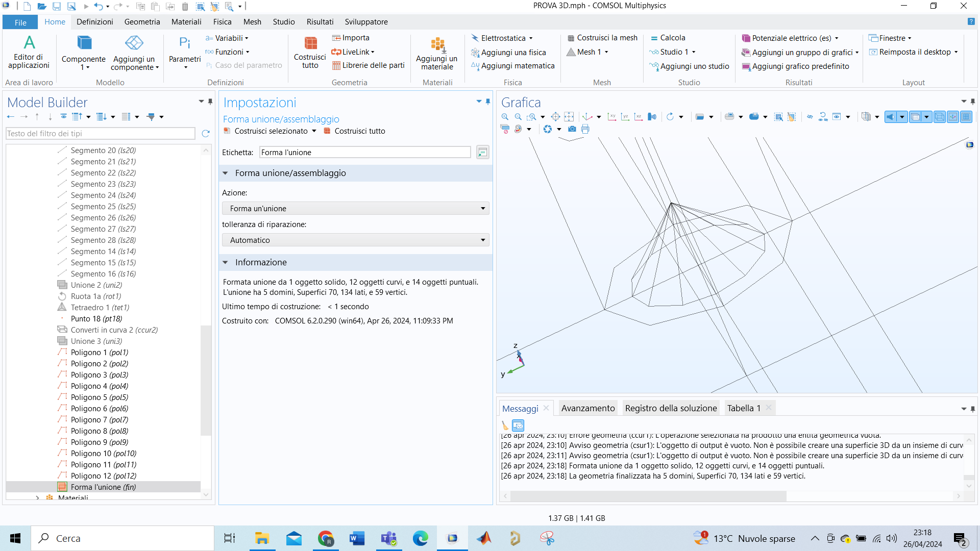
Task: Collapse the Informazione section
Action: [225, 262]
